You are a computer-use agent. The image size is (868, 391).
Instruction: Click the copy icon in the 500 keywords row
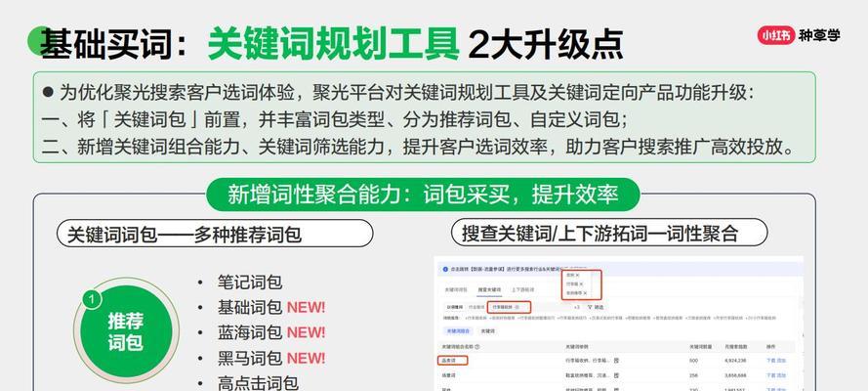(616, 361)
